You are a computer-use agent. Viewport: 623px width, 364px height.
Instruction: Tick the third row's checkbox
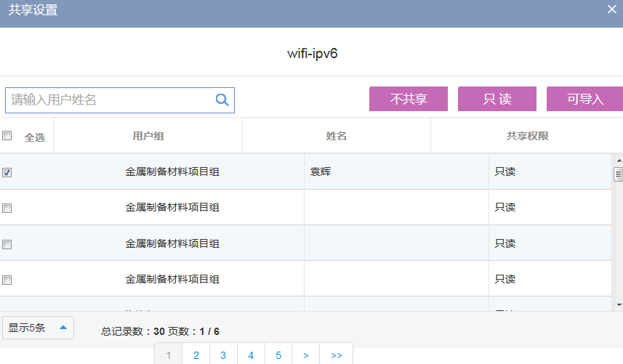point(7,244)
